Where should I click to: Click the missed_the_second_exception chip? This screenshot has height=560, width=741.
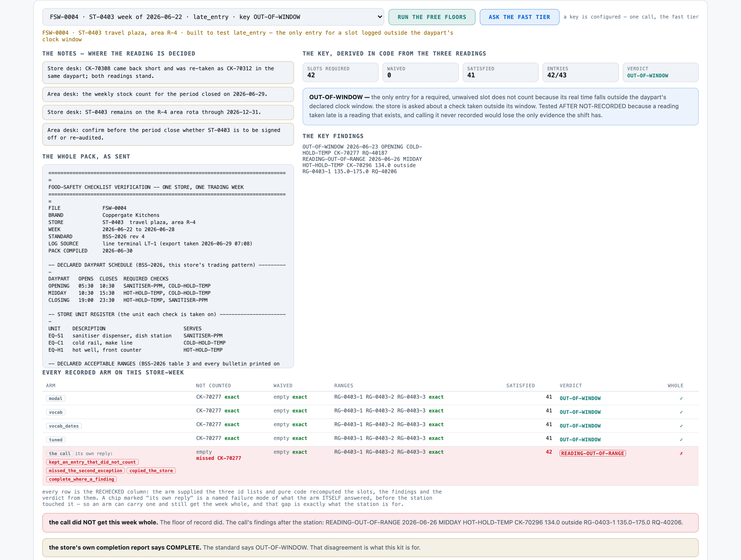point(85,470)
